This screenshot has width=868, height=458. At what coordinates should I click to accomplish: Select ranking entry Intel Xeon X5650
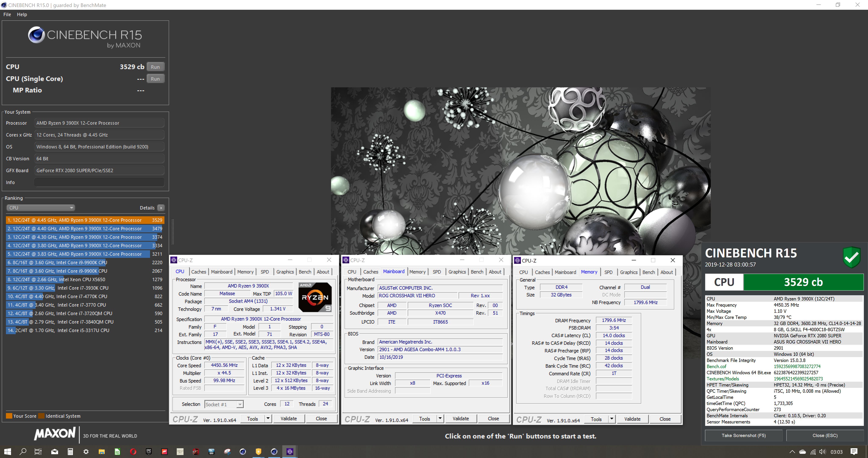(x=85, y=279)
